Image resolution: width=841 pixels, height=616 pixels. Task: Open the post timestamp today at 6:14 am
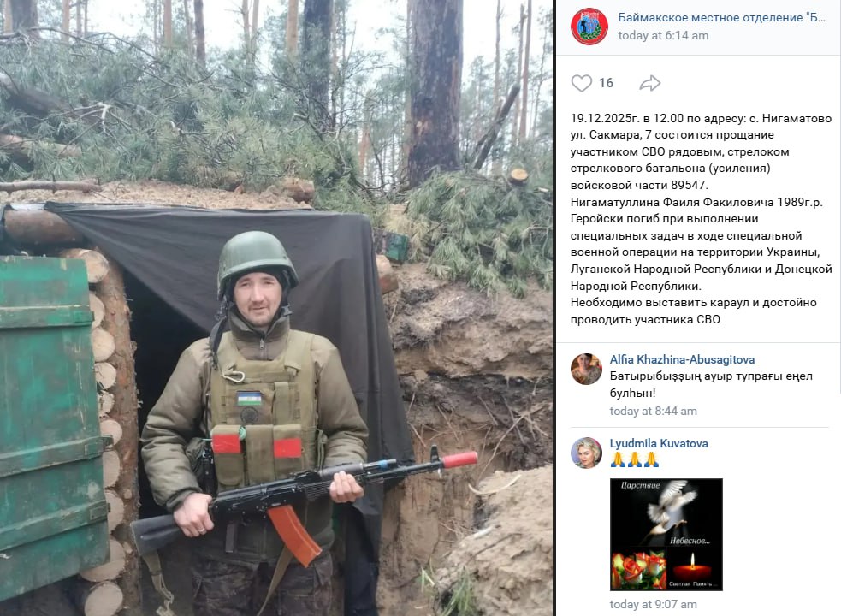point(663,35)
